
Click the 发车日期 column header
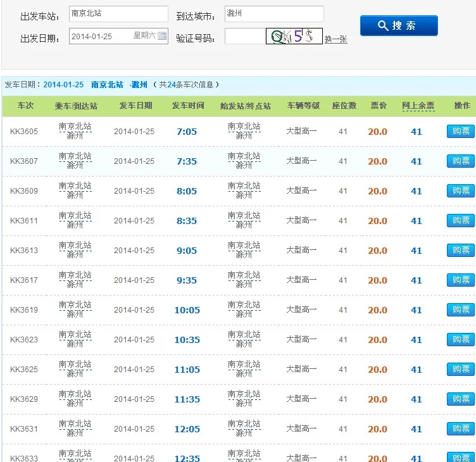coord(135,106)
